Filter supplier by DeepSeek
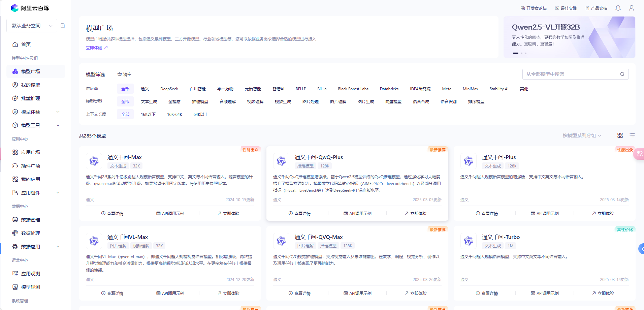 [169, 89]
